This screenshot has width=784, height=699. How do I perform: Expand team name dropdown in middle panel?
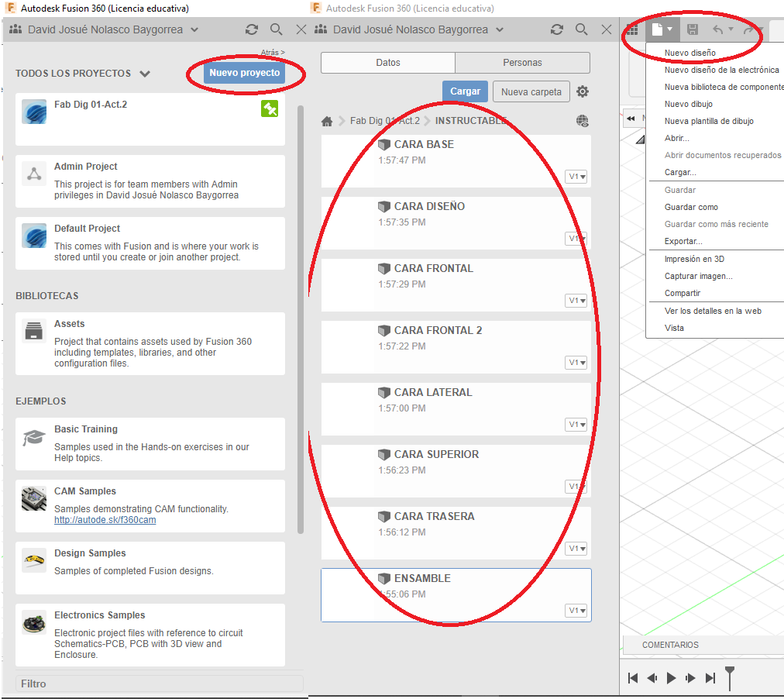[500, 29]
